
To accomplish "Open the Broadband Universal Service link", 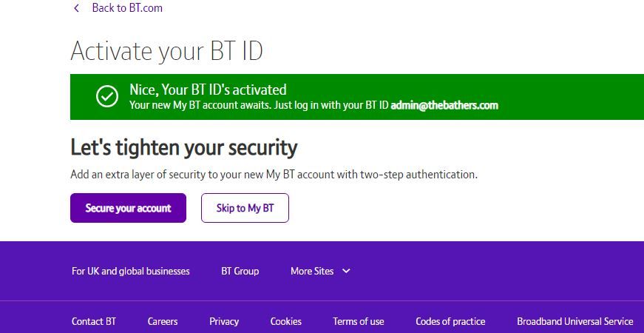I will coord(574,321).
